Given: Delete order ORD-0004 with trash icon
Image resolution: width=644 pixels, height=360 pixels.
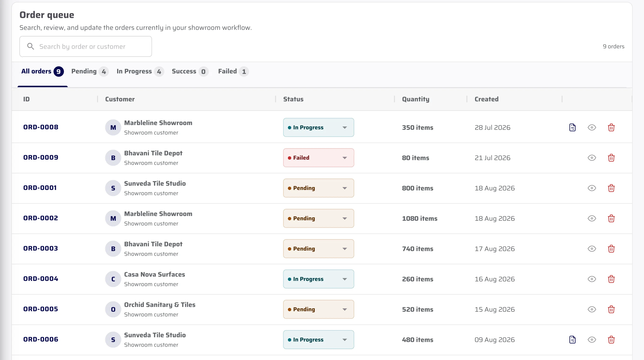Looking at the screenshot, I should point(611,279).
